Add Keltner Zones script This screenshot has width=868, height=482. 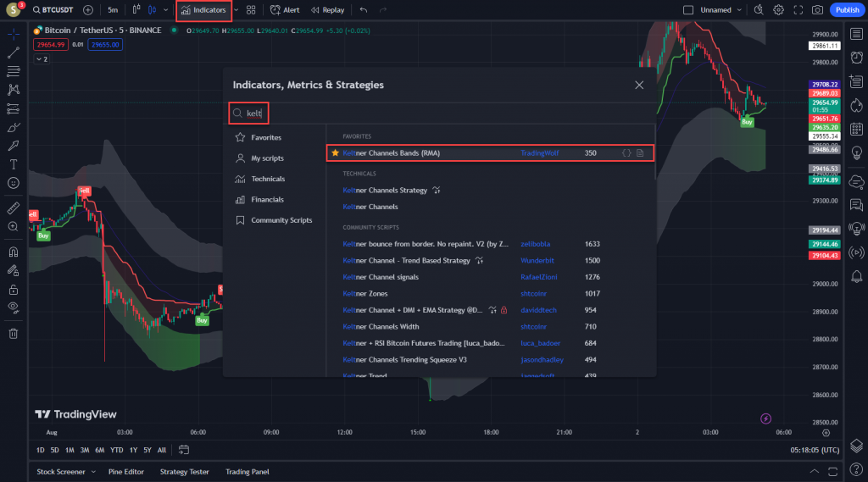[x=364, y=294]
